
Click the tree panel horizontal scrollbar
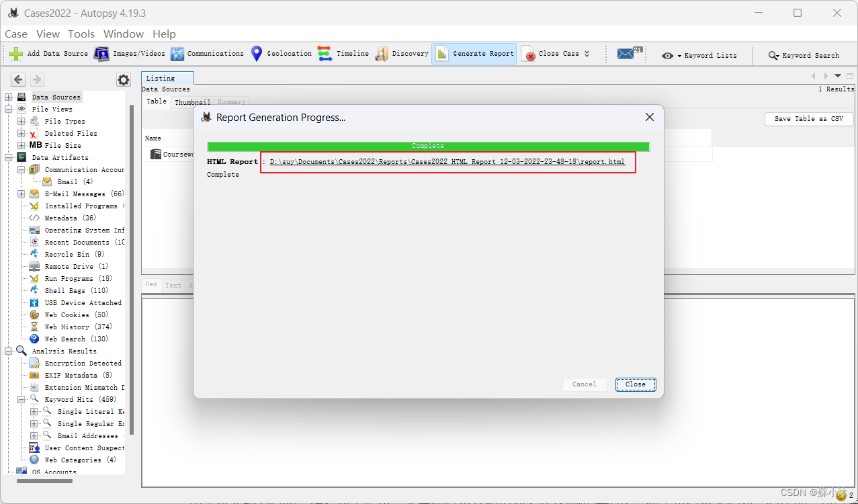(44, 481)
